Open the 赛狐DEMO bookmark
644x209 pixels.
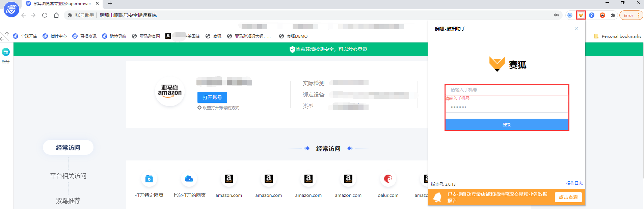[293, 36]
